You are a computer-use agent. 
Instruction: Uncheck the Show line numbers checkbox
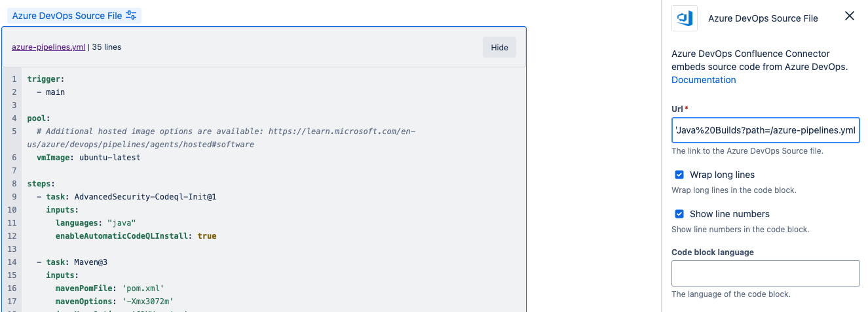(x=679, y=214)
